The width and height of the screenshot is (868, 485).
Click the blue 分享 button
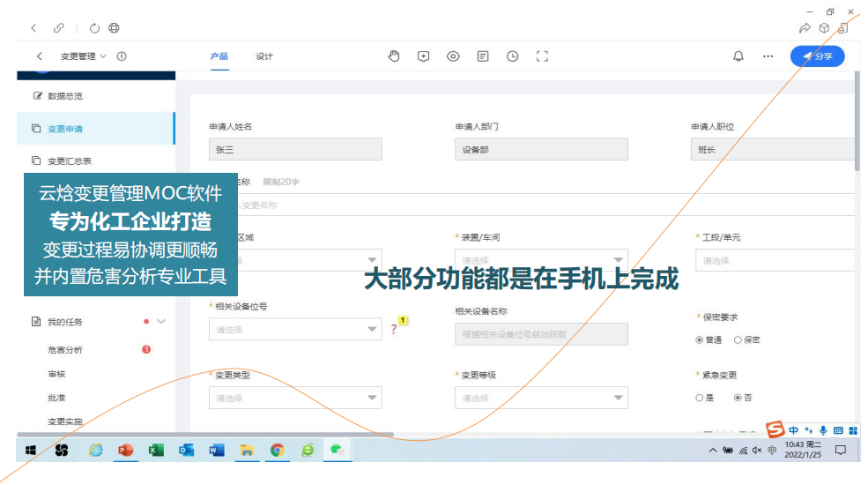[x=817, y=56]
